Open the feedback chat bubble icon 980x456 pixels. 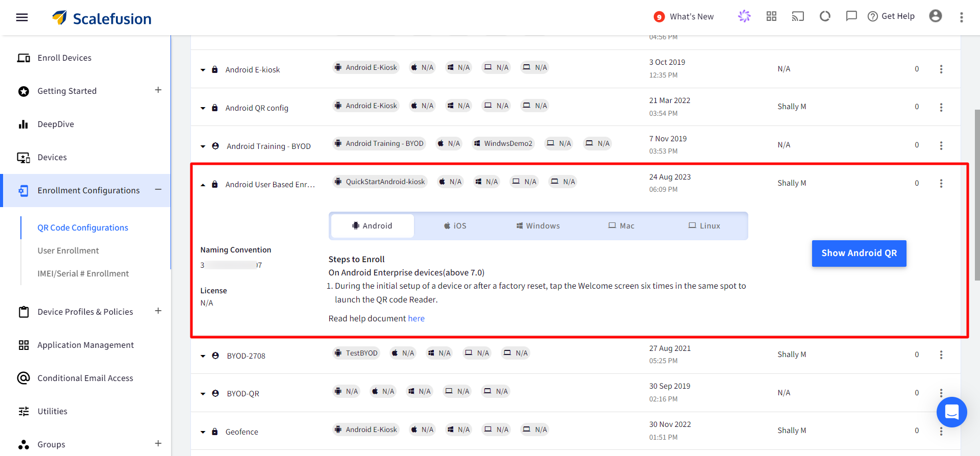pos(851,16)
